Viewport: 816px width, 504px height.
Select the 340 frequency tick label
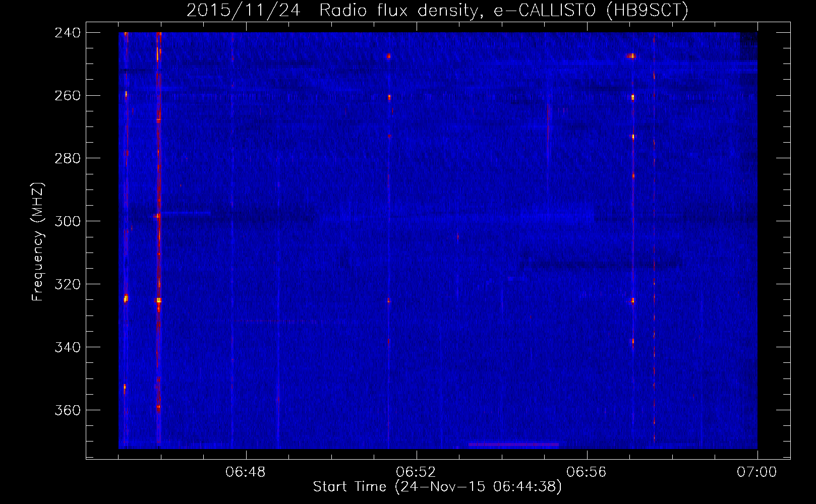68,348
